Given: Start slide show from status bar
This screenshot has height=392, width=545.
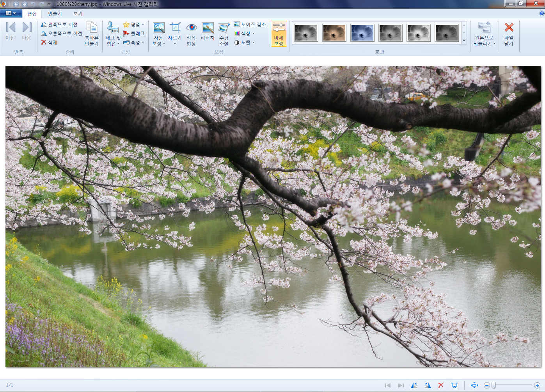Looking at the screenshot, I should [x=454, y=385].
